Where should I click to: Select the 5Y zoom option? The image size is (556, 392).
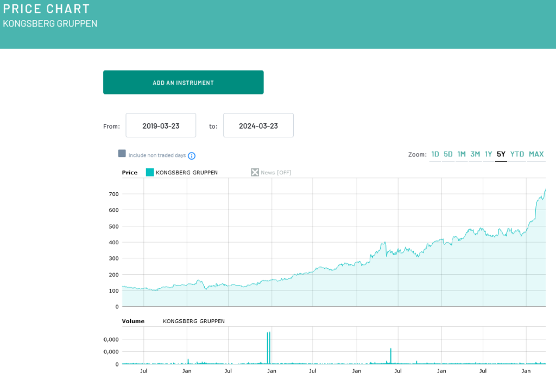(501, 154)
